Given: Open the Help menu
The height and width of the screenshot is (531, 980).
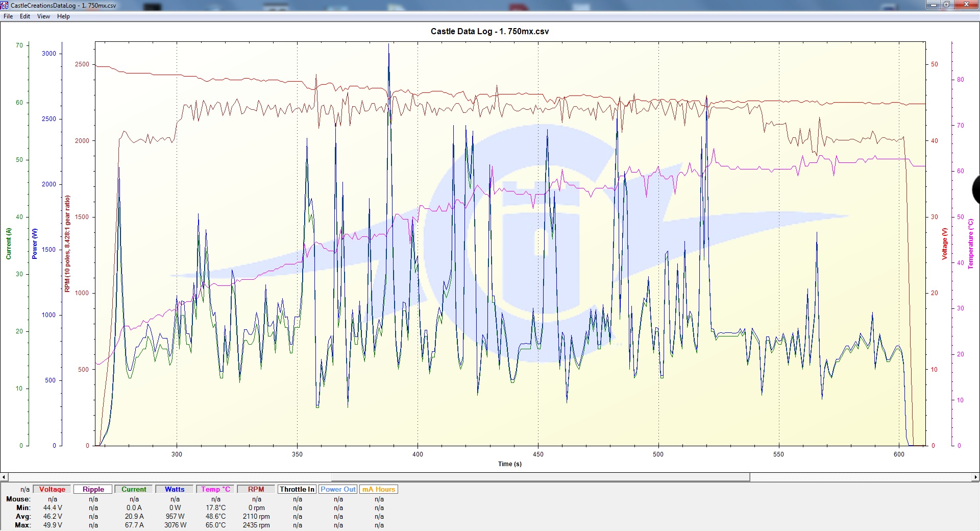Looking at the screenshot, I should [63, 16].
